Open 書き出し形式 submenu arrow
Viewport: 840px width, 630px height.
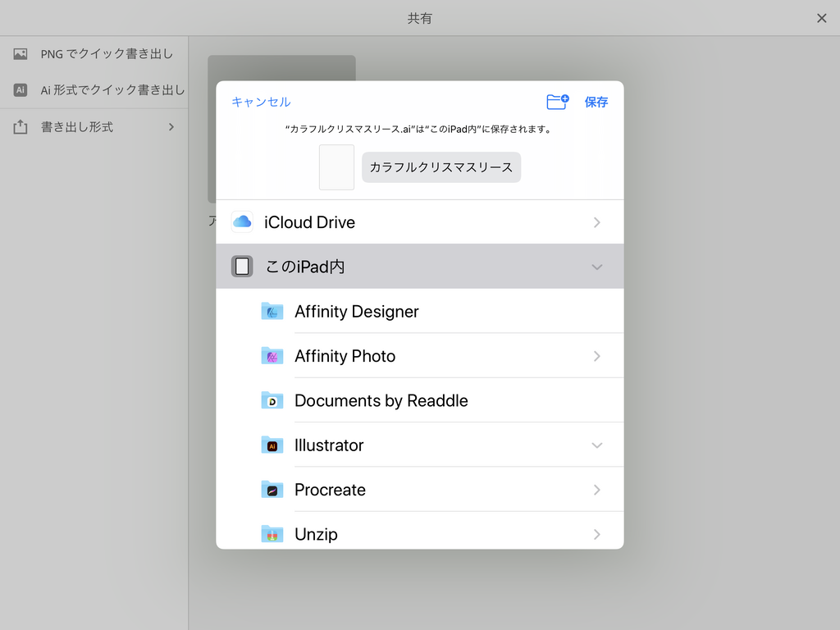click(x=171, y=127)
